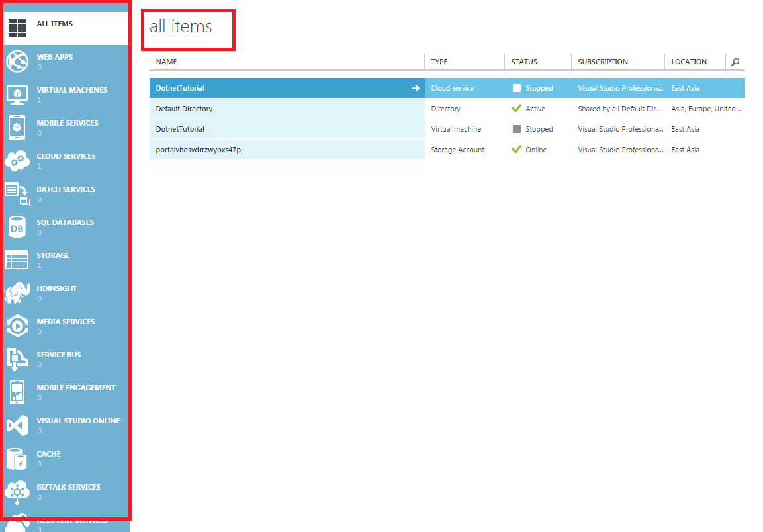Click the 'Active' status text

(535, 109)
